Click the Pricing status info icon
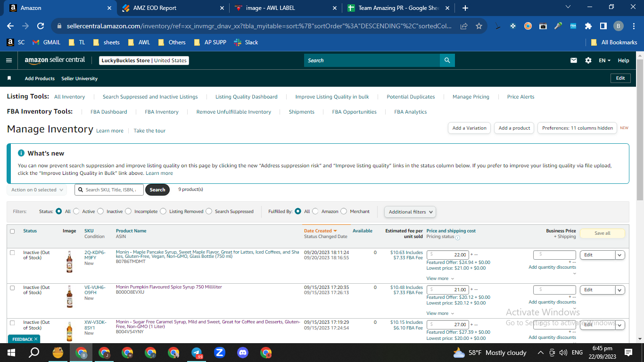Screen dimensions: 644x362 pyautogui.click(x=458, y=238)
